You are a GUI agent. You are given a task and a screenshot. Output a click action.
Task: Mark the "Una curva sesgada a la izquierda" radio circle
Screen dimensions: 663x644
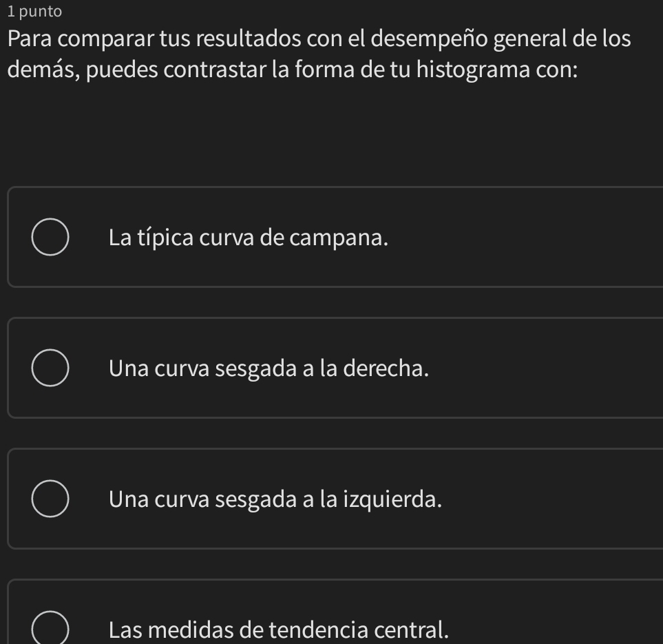[50, 499]
